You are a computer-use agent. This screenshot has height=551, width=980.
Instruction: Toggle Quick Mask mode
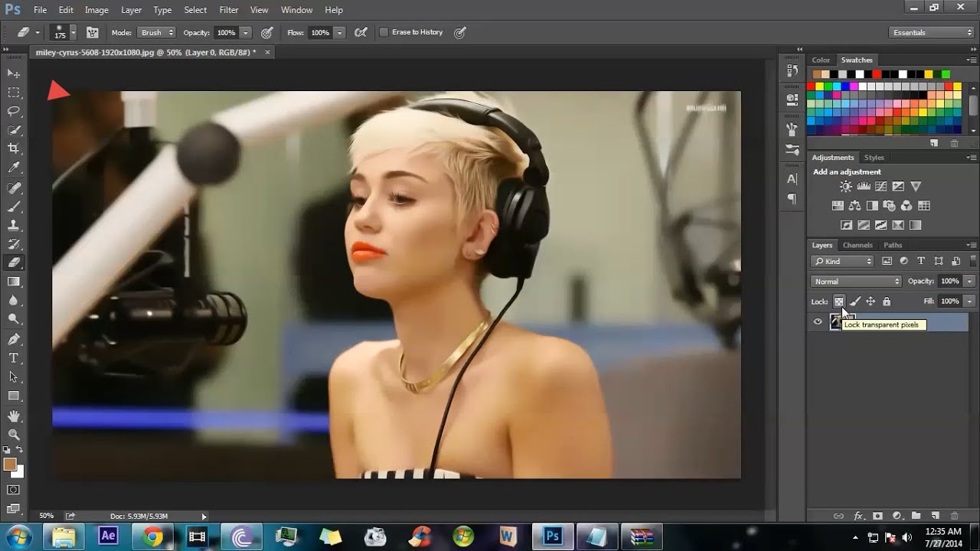[14, 490]
